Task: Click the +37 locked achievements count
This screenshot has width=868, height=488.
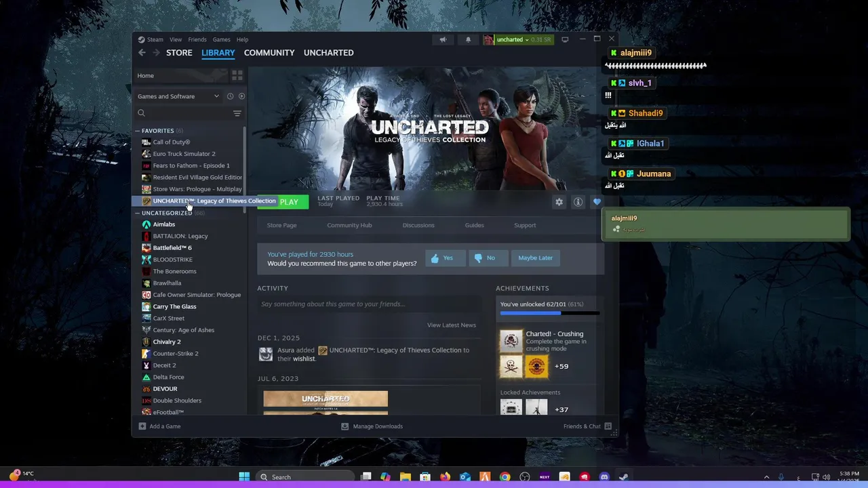Action: 561,409
